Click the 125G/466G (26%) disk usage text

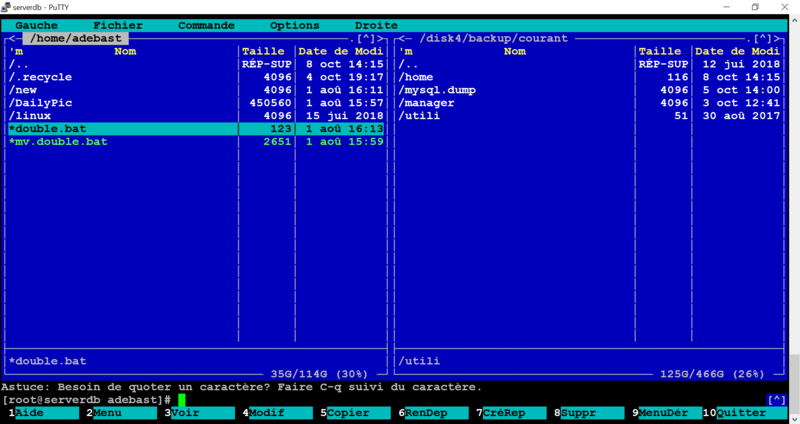(x=712, y=375)
